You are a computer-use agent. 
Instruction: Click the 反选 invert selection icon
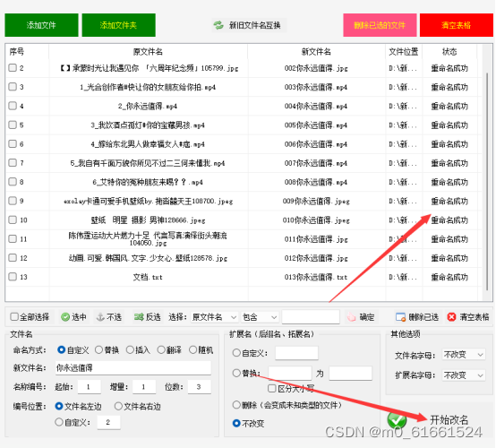click(x=139, y=317)
